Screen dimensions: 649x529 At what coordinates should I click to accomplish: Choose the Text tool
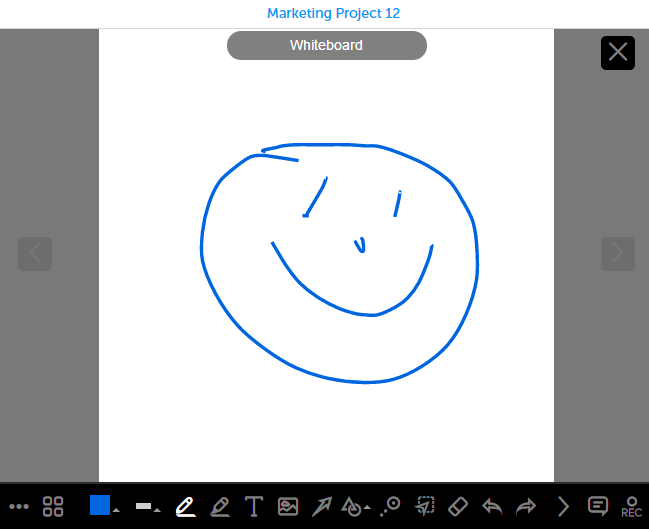pyautogui.click(x=254, y=506)
